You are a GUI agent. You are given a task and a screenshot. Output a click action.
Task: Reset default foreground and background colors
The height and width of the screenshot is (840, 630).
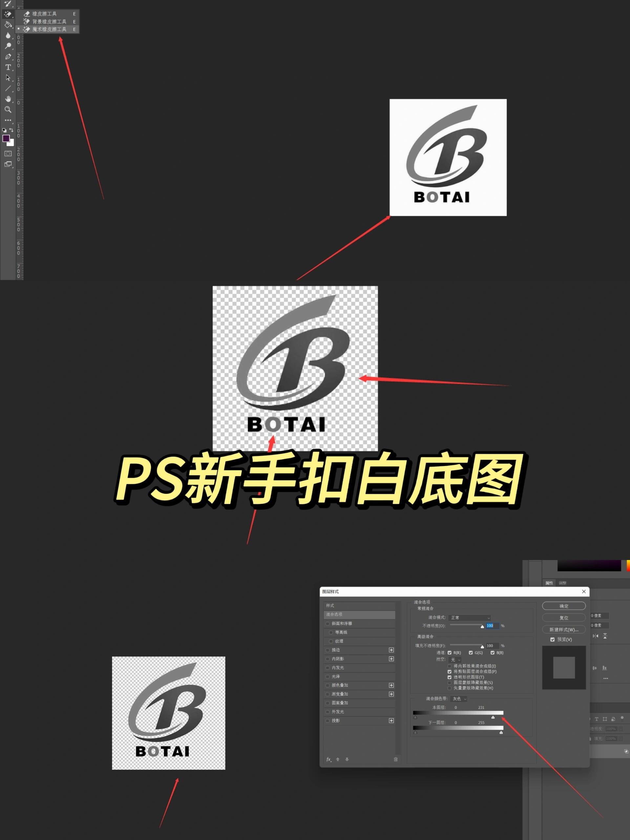(x=4, y=130)
